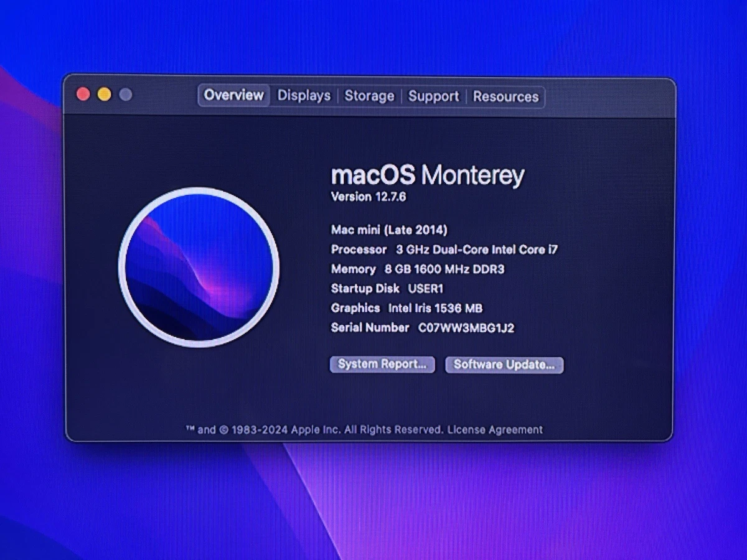Click the Memory label

pyautogui.click(x=353, y=269)
